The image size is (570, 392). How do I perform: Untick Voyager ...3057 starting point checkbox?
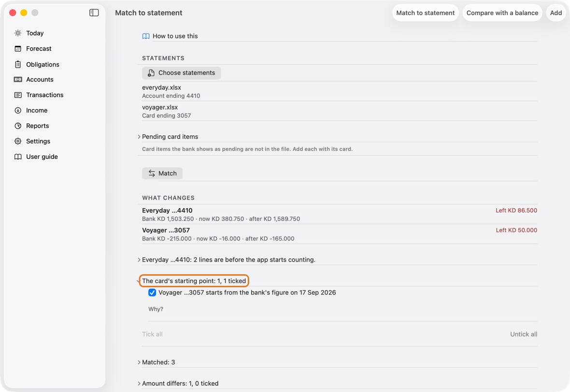point(152,293)
